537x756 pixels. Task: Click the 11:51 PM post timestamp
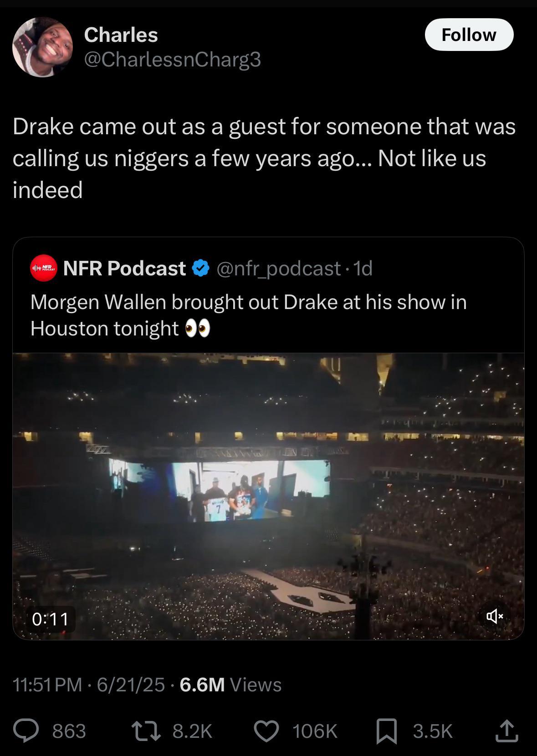tap(47, 685)
